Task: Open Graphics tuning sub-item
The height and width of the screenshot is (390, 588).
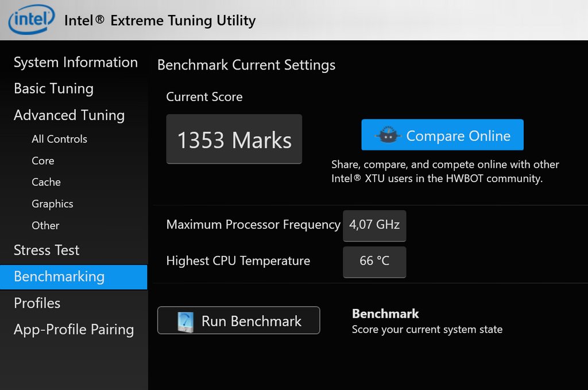Action: (52, 204)
